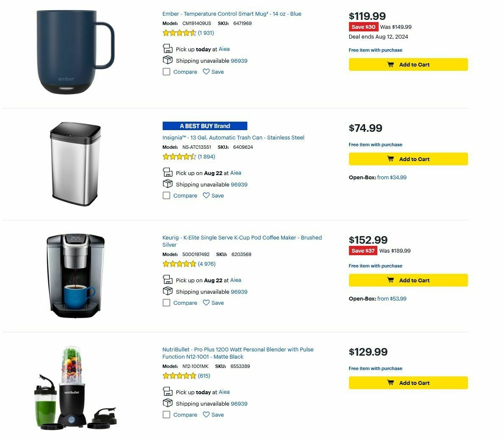
Task: Change zip code 96939 under Ember mug shipping
Action: pyautogui.click(x=239, y=61)
